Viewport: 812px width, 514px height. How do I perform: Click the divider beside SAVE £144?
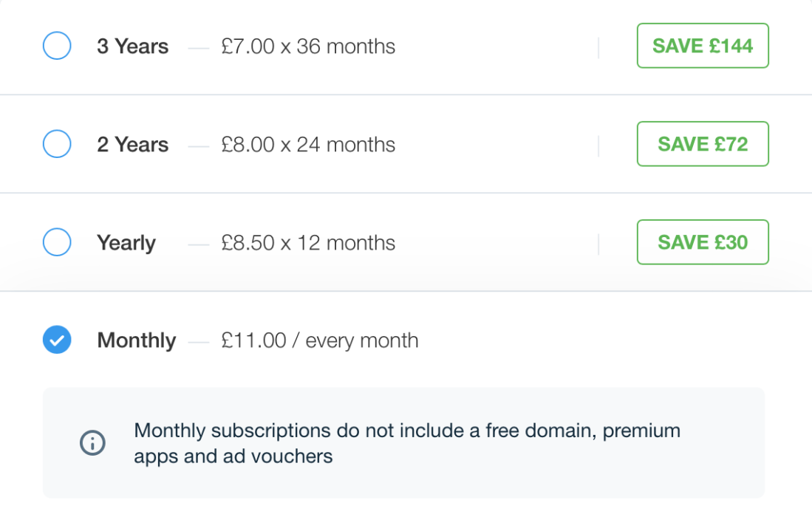pos(598,47)
